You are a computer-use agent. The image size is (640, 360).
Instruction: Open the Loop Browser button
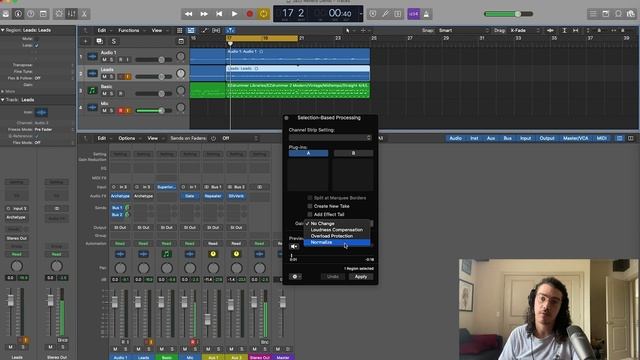pos(618,14)
